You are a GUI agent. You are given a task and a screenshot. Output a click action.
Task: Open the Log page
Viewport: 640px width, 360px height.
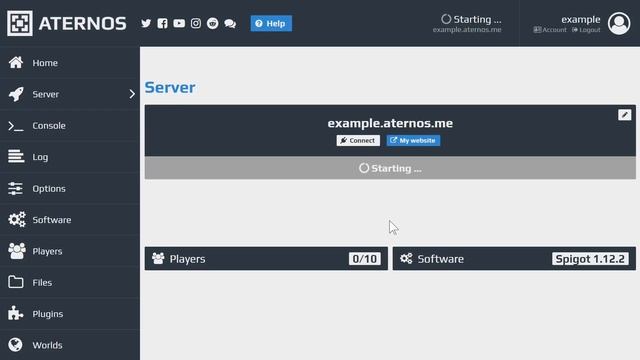(x=70, y=157)
